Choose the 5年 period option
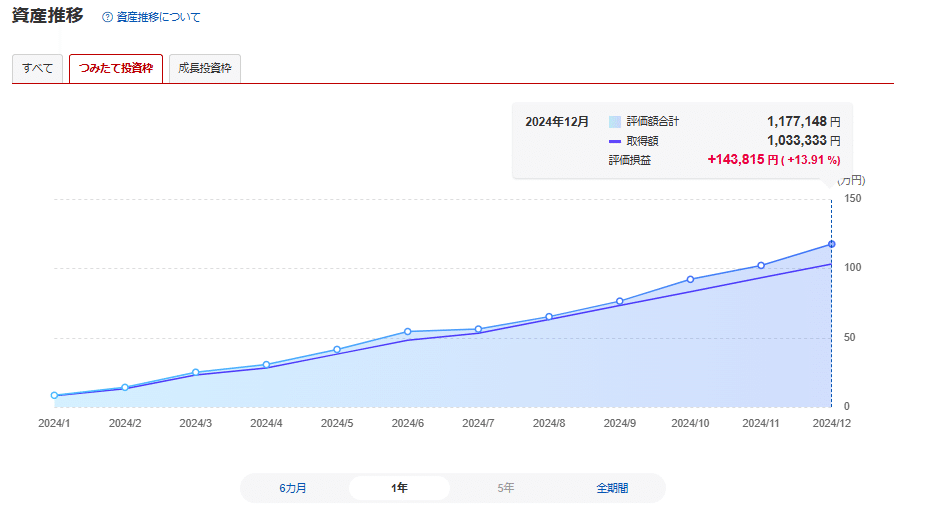This screenshot has width=926, height=528. pyautogui.click(x=506, y=488)
